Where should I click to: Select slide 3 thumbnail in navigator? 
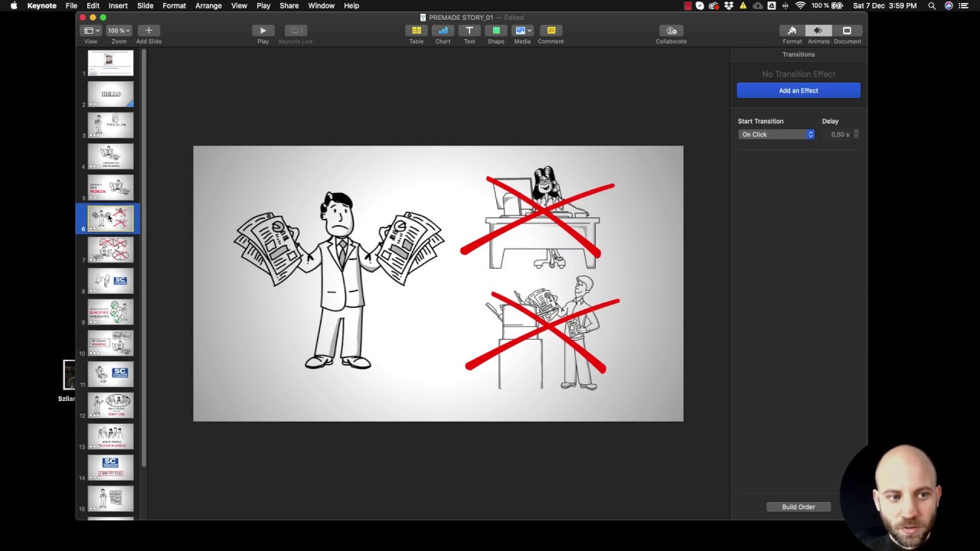click(x=110, y=126)
